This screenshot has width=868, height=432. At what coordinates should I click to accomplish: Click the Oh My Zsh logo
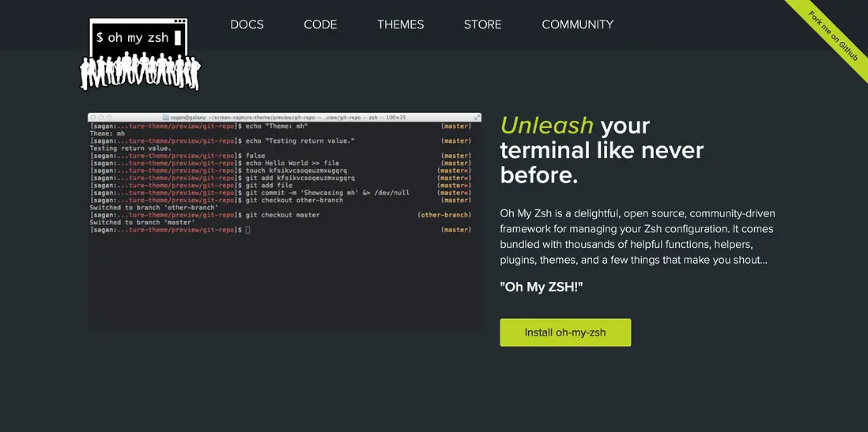tap(140, 54)
